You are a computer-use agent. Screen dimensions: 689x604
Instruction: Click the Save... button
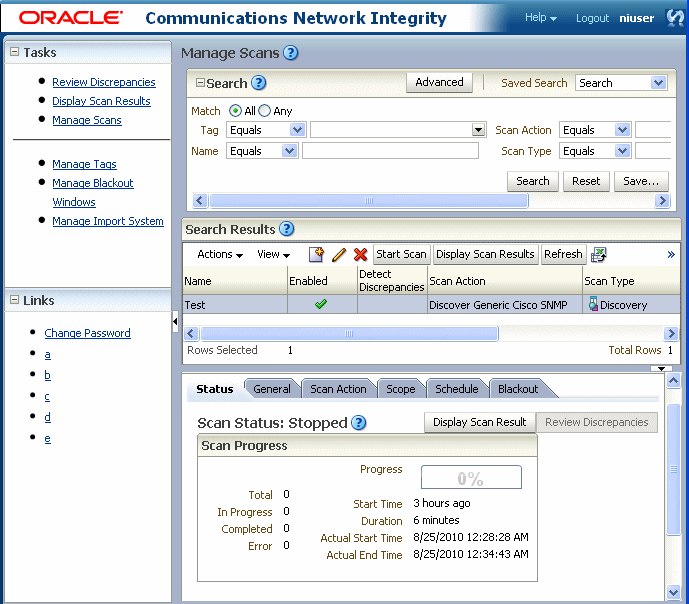point(641,181)
